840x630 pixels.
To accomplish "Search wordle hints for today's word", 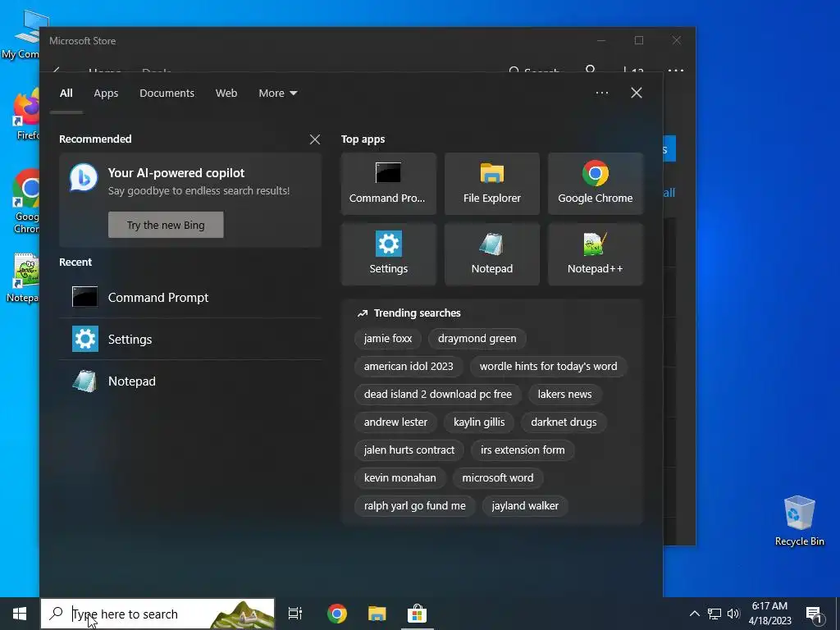I will tap(548, 367).
